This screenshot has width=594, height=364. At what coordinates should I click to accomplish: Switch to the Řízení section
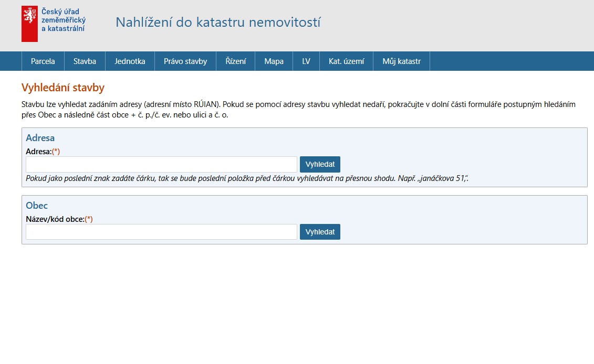(x=235, y=61)
